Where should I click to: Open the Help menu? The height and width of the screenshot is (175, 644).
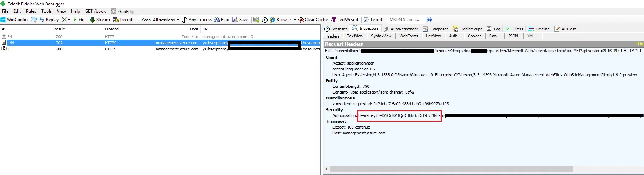[x=75, y=11]
